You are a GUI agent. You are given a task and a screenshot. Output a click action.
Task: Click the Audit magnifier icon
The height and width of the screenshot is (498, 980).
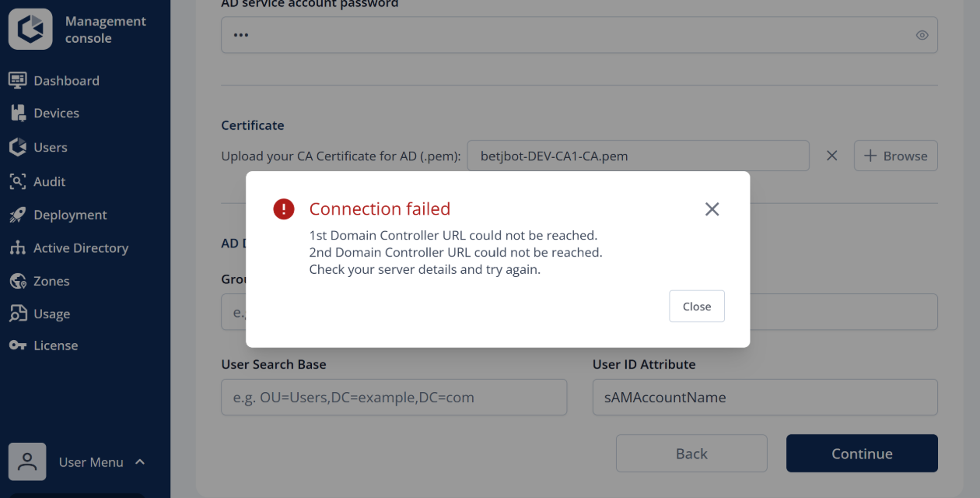(17, 181)
